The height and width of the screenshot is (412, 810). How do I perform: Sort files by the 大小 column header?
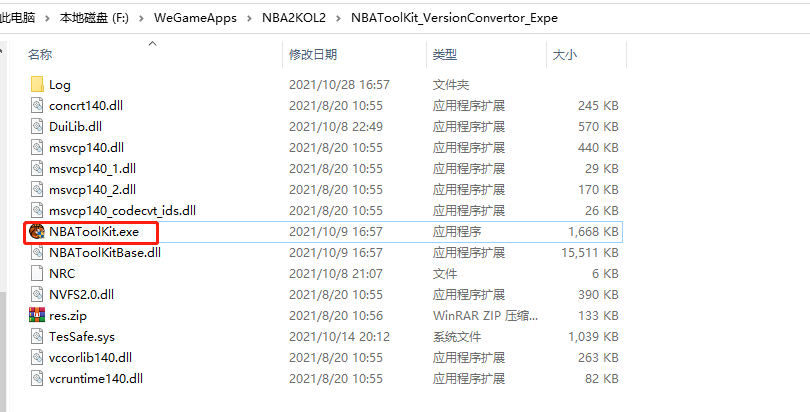point(565,55)
